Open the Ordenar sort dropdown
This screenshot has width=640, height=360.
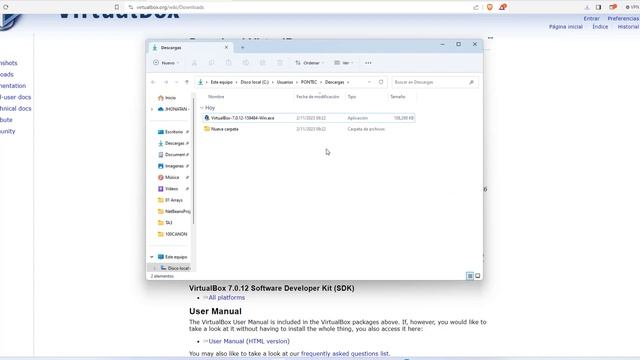pos(310,63)
